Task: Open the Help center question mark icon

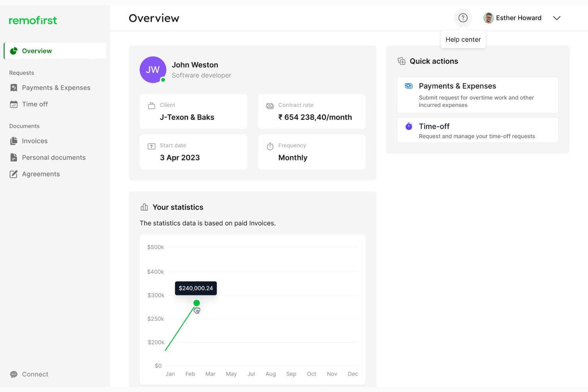Action: click(463, 18)
